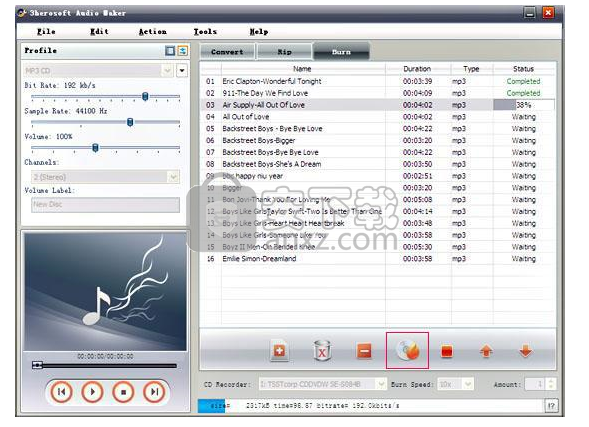589x427 pixels.
Task: Open the Tools menu
Action: click(x=205, y=32)
